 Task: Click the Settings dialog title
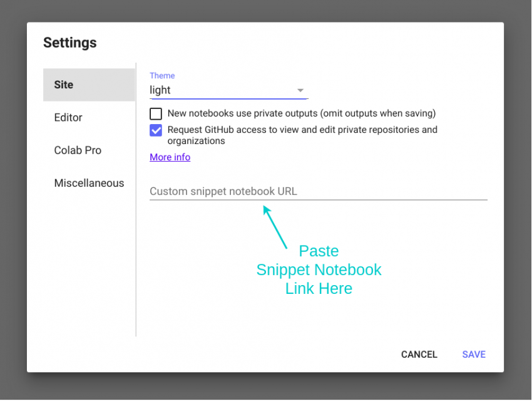click(x=69, y=43)
